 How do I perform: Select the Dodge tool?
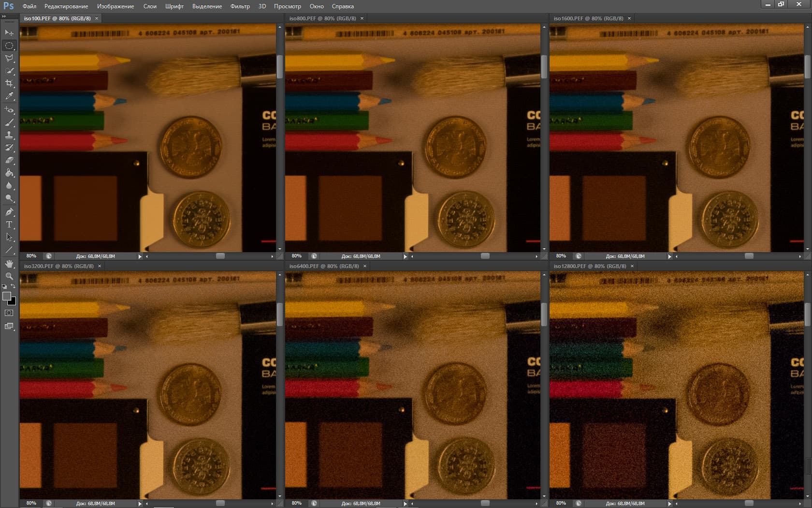point(9,198)
